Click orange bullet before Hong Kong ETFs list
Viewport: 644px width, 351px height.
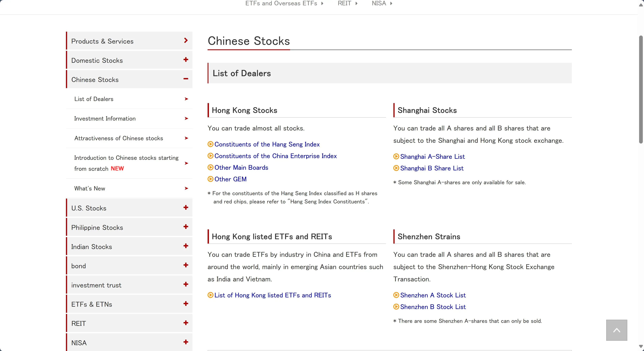tap(210, 295)
